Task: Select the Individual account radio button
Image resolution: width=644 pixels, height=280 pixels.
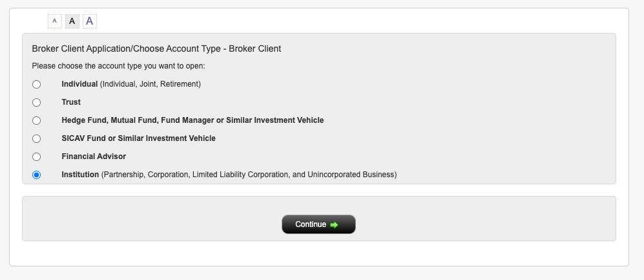Action: [36, 84]
